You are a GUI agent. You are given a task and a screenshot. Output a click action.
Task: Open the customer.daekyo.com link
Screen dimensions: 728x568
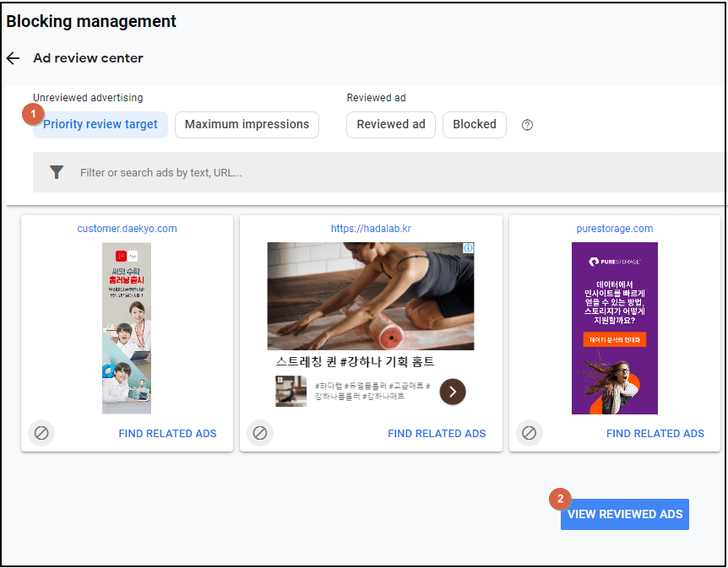(127, 229)
